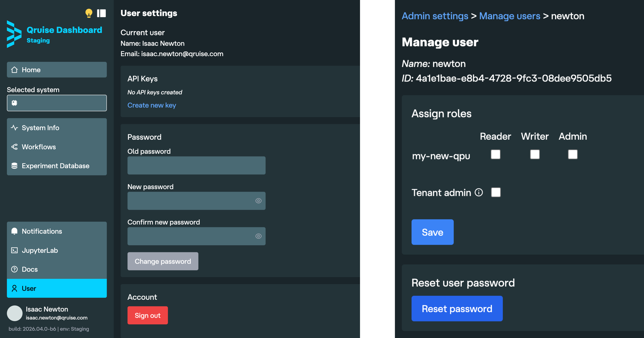This screenshot has width=644, height=338.
Task: Click 'Name: Isaac Newton' text
Action: pos(152,43)
